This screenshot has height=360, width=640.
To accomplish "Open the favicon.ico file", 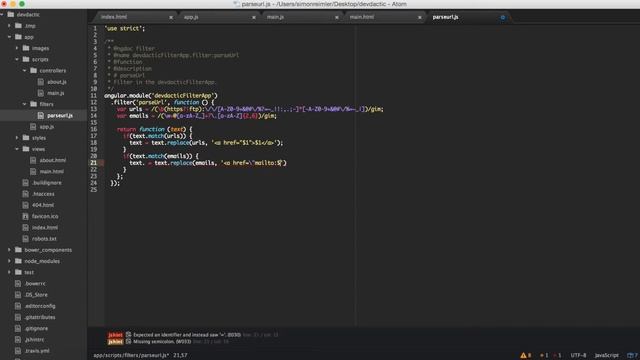I will (x=45, y=216).
